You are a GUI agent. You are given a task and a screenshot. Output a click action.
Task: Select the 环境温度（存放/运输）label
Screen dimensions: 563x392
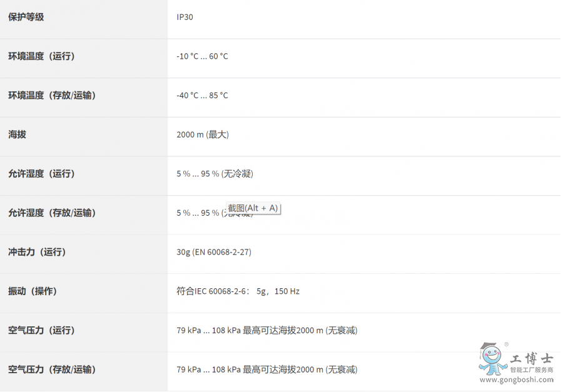tap(52, 96)
